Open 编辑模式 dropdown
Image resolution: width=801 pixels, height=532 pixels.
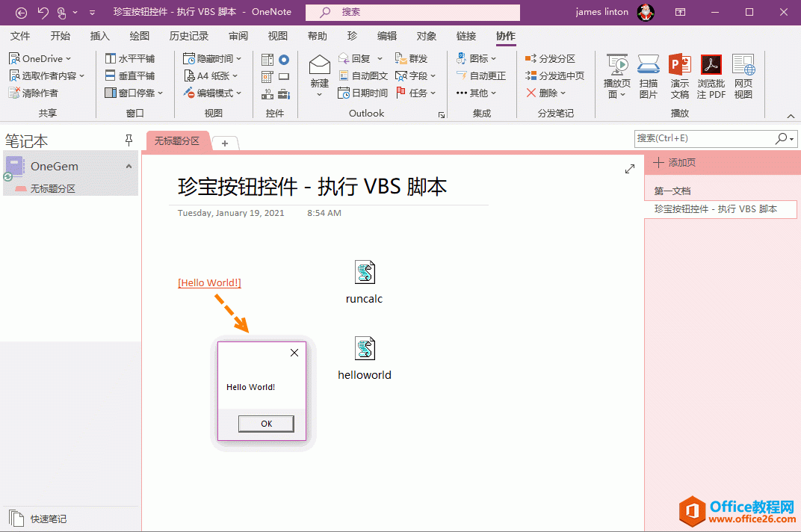(212, 93)
